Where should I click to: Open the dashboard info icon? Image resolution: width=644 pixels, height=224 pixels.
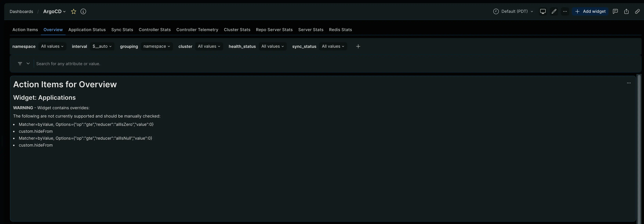(83, 12)
